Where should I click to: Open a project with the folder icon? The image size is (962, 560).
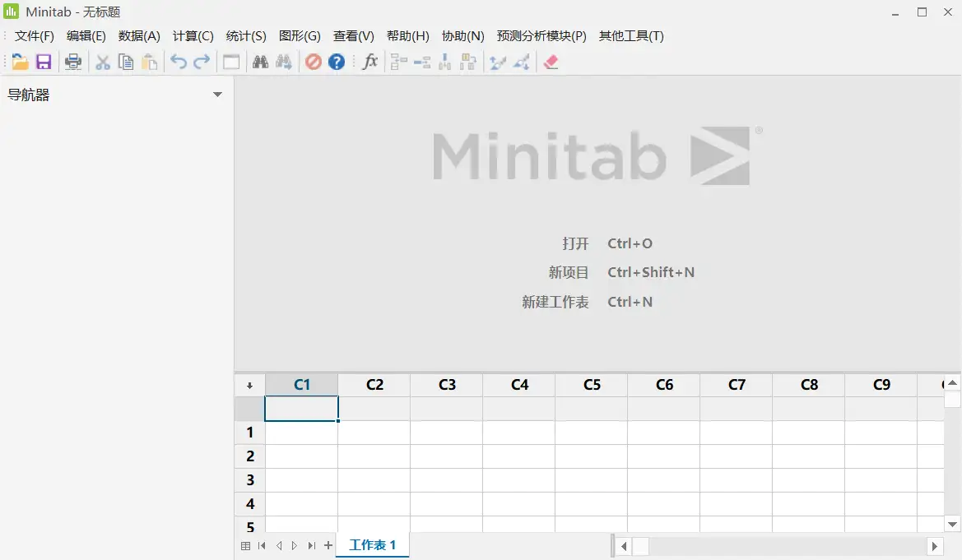coord(20,62)
